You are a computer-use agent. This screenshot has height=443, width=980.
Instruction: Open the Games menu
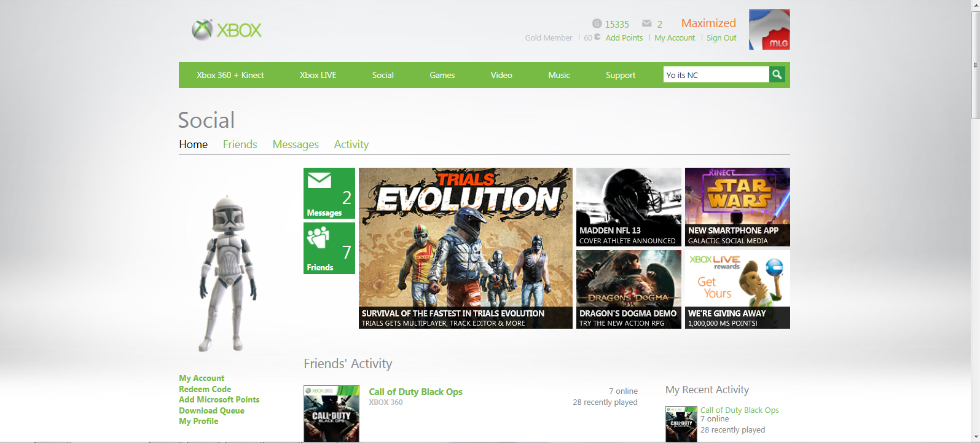[442, 75]
